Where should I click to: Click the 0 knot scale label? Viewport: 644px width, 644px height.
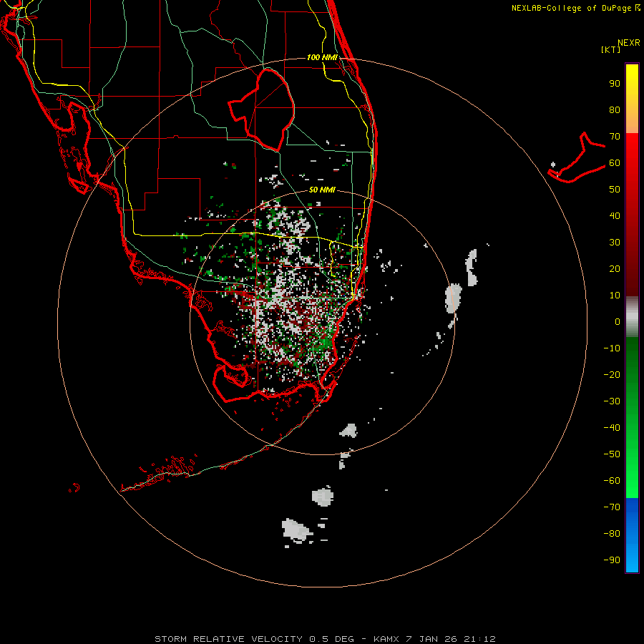click(618, 322)
